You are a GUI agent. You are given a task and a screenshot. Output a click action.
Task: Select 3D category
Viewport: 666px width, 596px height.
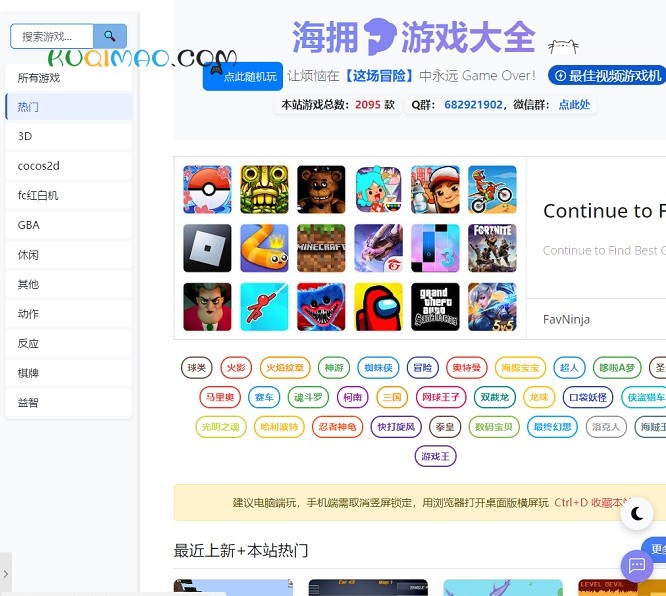(x=68, y=136)
